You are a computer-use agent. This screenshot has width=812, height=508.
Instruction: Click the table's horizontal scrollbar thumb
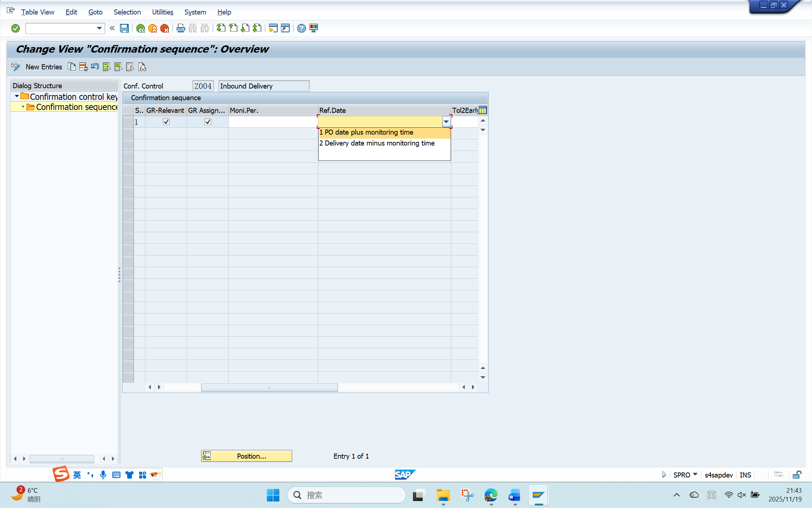click(x=269, y=387)
